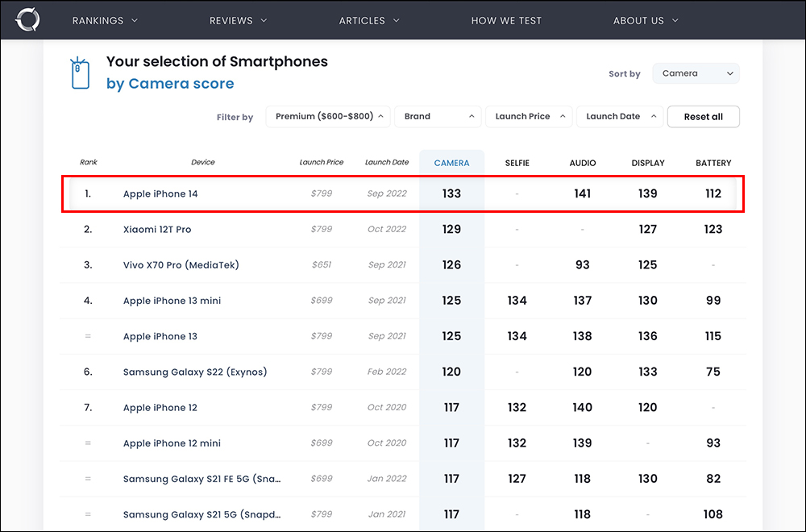Screen dimensions: 806x532
Task: Click Galaxy S22 battery score 75
Action: click(x=713, y=372)
